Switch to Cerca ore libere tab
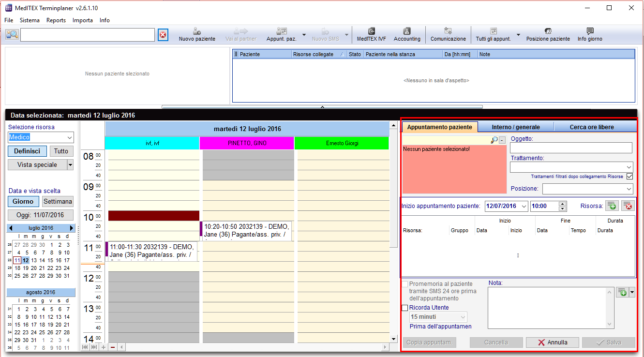Viewport: 644px width, 357px height. coord(592,127)
